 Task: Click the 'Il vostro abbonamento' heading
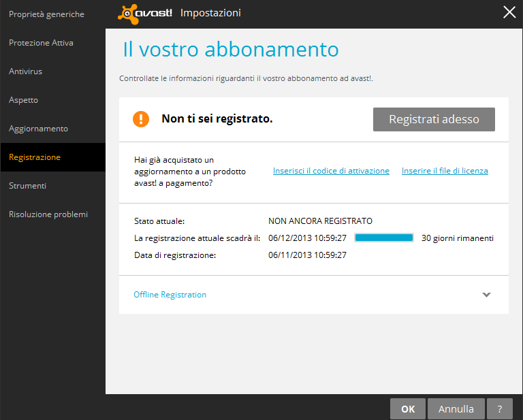tap(231, 49)
